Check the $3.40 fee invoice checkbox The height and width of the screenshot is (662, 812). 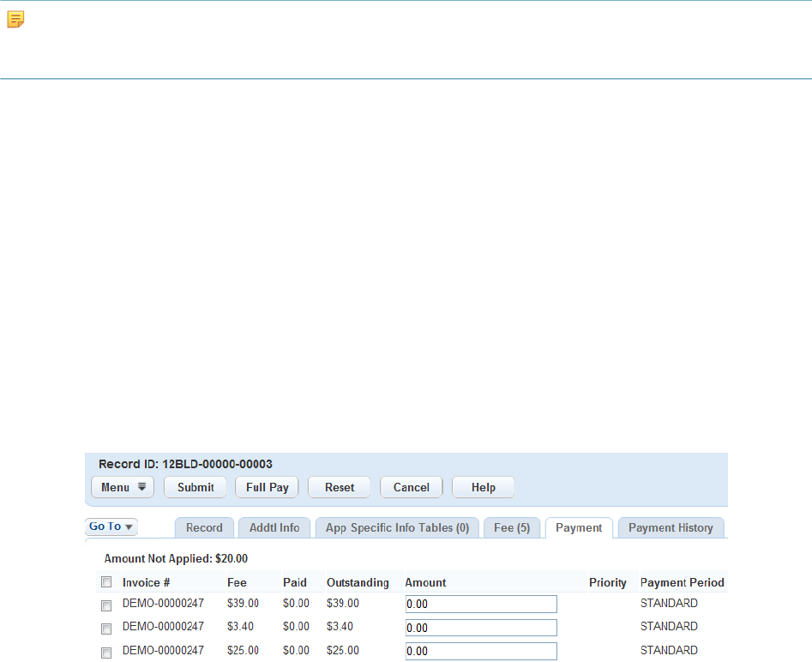[x=106, y=629]
